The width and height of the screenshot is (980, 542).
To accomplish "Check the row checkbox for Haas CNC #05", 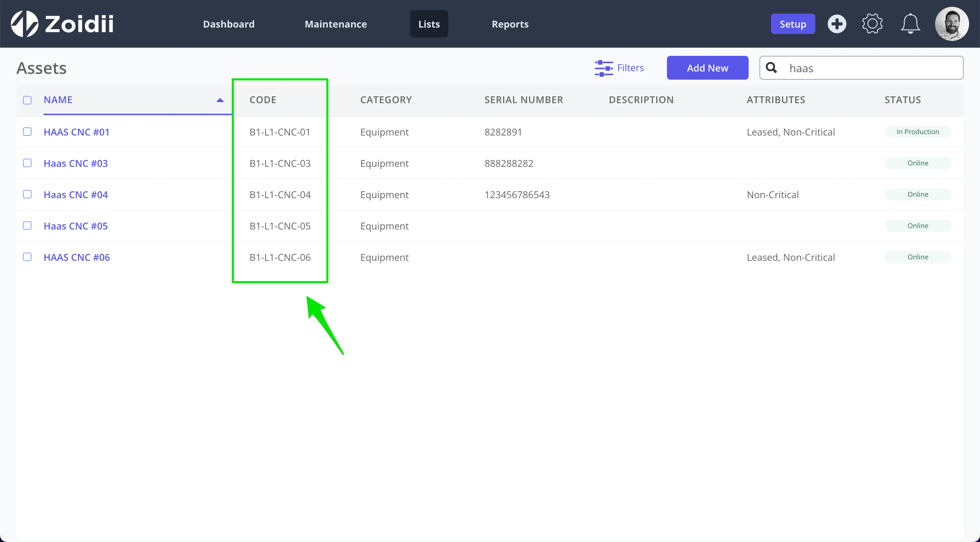I will click(27, 226).
